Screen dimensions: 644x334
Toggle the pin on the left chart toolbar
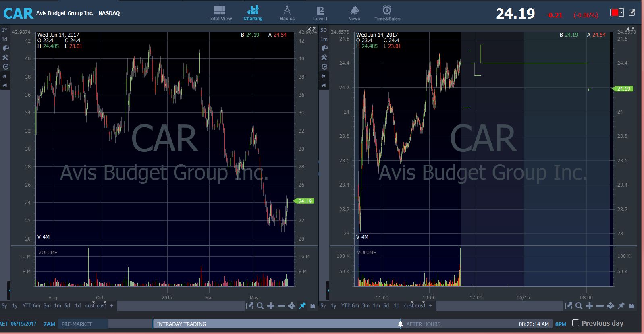pyautogui.click(x=302, y=306)
